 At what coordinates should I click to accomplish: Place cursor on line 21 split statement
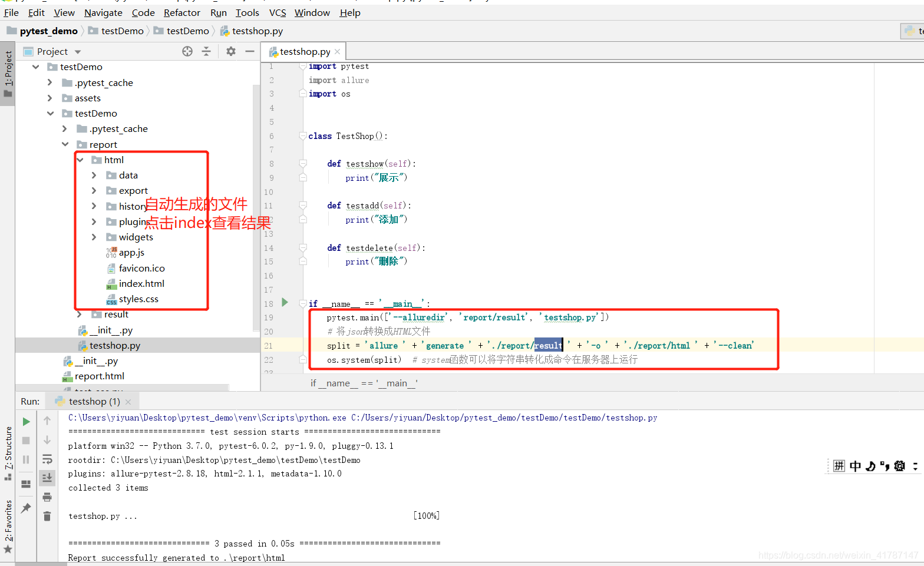[x=540, y=346]
